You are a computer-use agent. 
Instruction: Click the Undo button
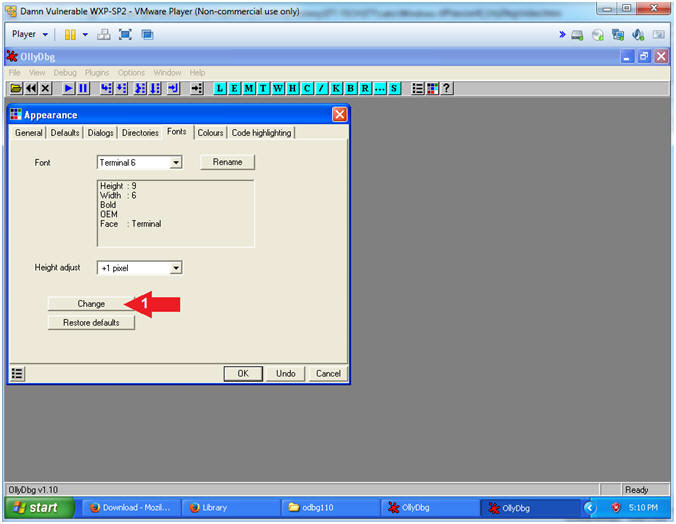(x=285, y=373)
